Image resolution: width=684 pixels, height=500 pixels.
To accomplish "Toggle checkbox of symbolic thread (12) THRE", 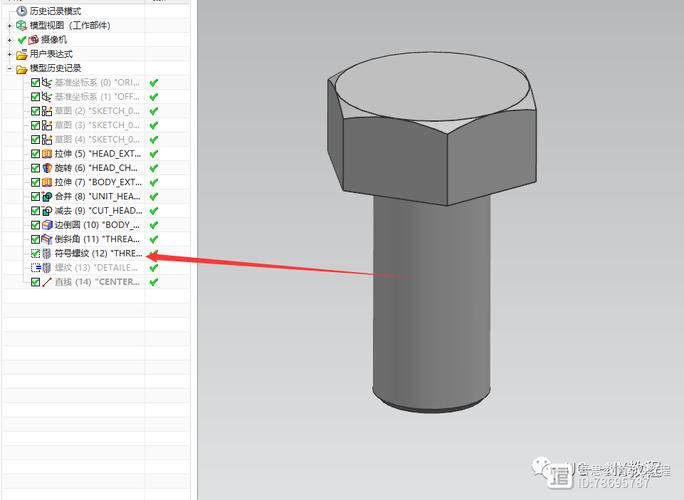I will tap(36, 253).
